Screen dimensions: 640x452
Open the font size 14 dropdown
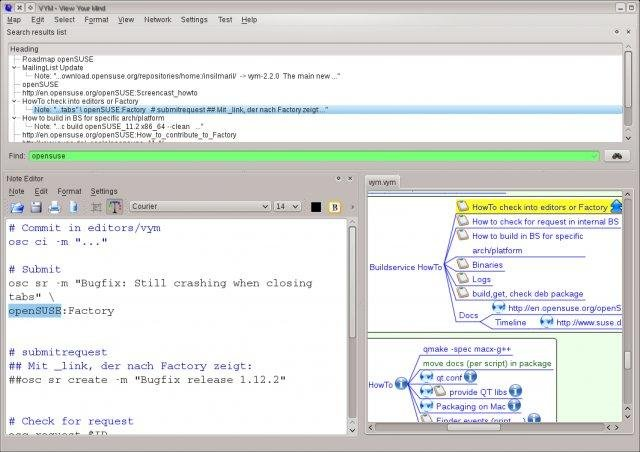287,207
